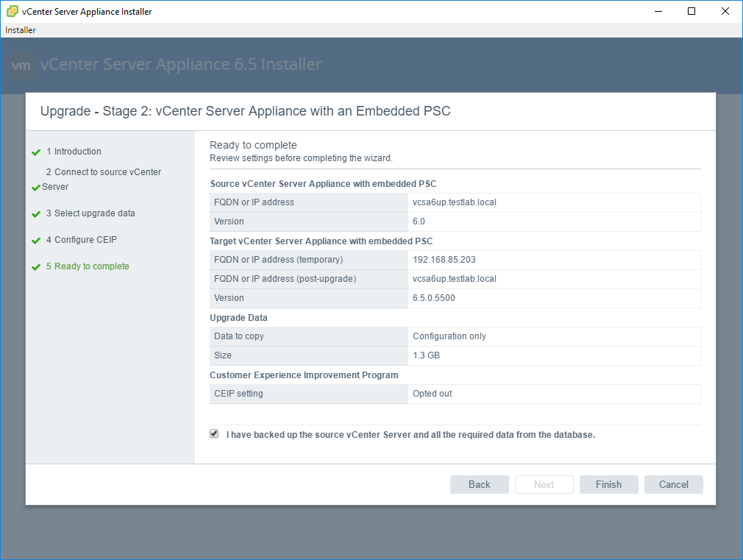Viewport: 743px width, 560px height.
Task: Click source FQDN value vcsa6up.testlab.local
Action: pyautogui.click(x=455, y=202)
